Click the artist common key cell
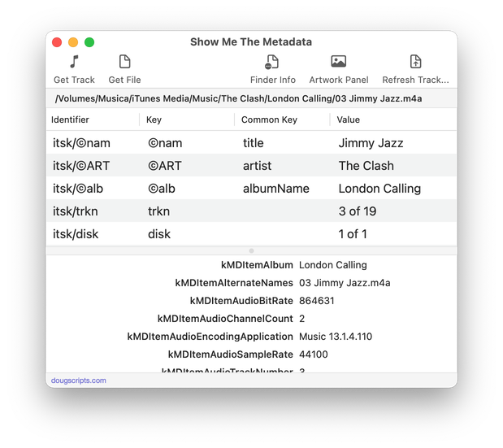This screenshot has width=503, height=448. (x=257, y=166)
